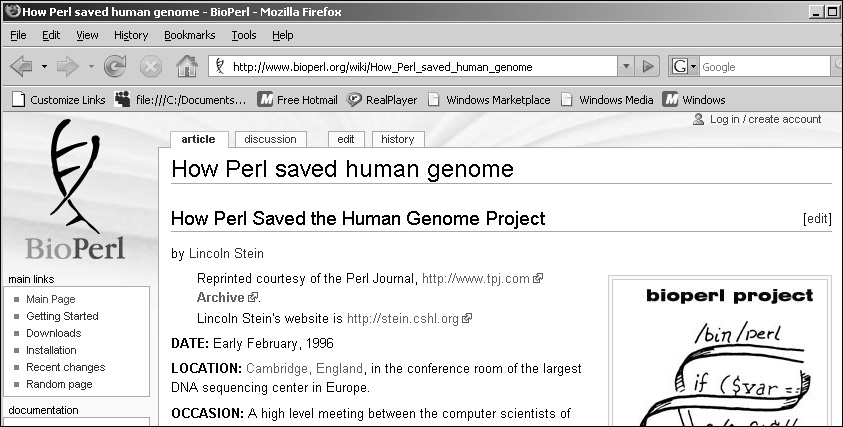The width and height of the screenshot is (843, 427).
Task: Open the RealPlayer bookmark icon
Action: [x=353, y=99]
